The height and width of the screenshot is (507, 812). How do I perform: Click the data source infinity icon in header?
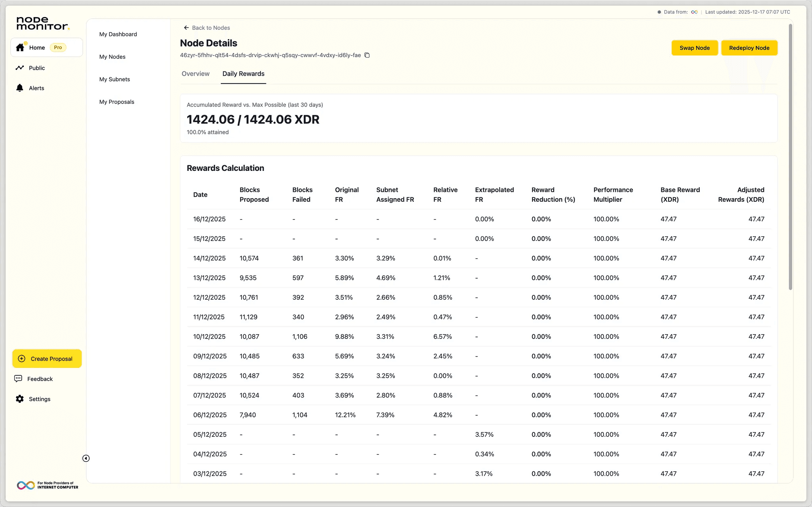694,12
